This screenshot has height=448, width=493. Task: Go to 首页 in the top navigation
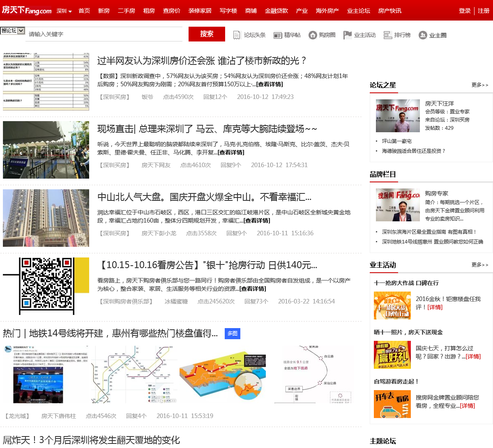coord(84,11)
